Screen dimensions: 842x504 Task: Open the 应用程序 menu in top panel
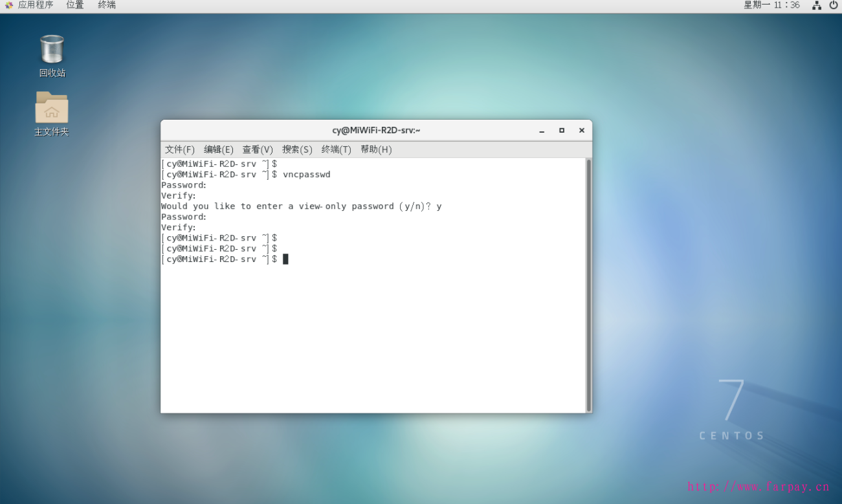(x=29, y=5)
